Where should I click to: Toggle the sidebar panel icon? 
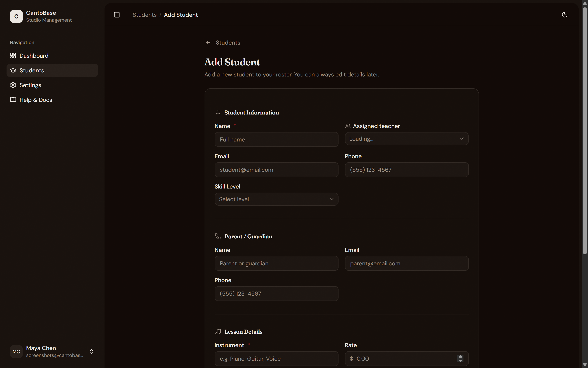click(x=117, y=15)
